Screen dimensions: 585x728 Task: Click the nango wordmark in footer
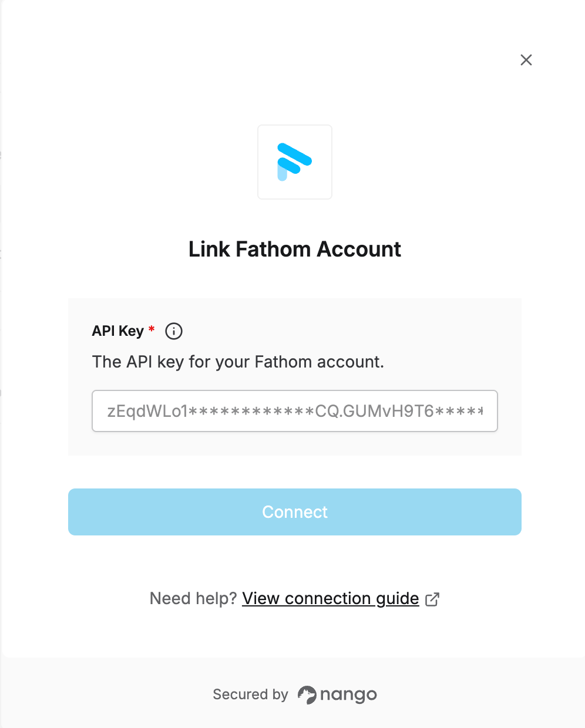[348, 695]
